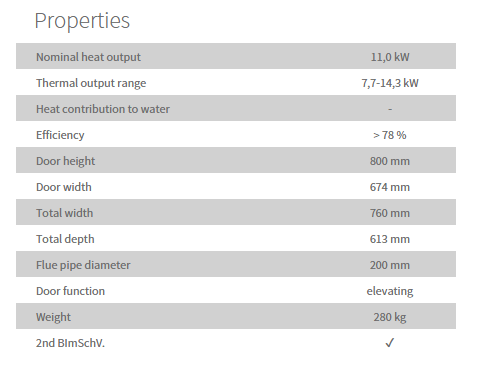Select the Total width label
The height and width of the screenshot is (369, 477).
(x=65, y=213)
